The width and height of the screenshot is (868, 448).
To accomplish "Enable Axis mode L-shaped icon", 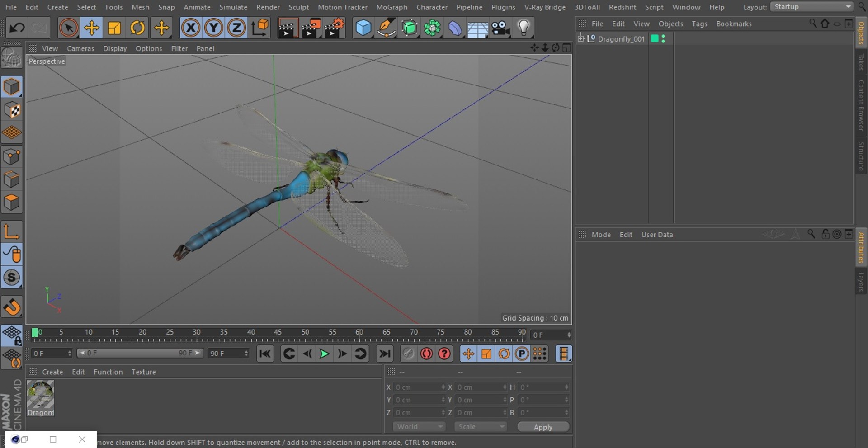I will 12,231.
